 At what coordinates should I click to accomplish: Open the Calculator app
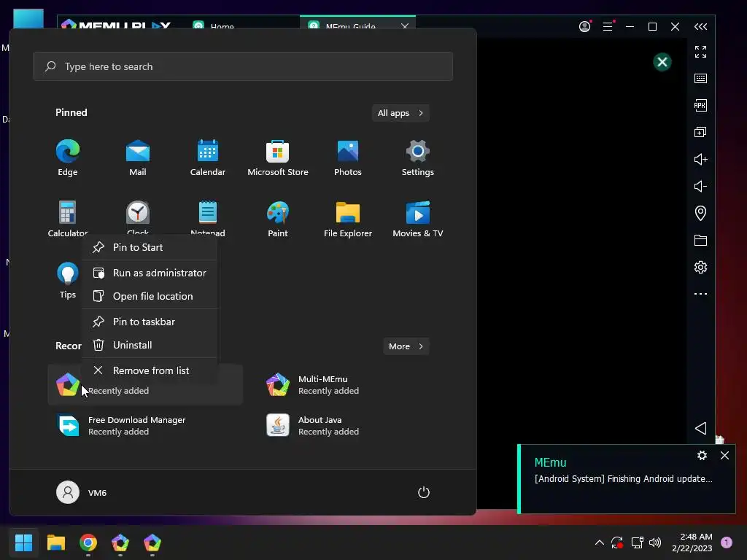[68, 219]
